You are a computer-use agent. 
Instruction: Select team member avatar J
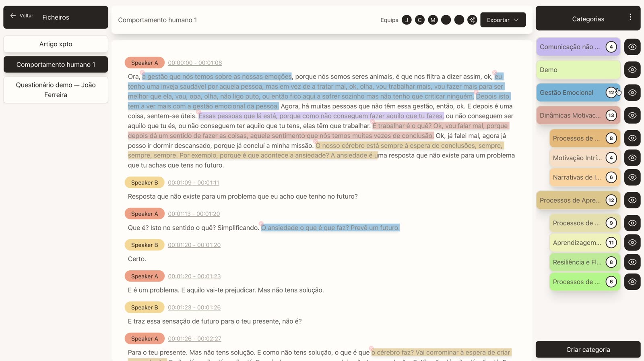pyautogui.click(x=407, y=20)
